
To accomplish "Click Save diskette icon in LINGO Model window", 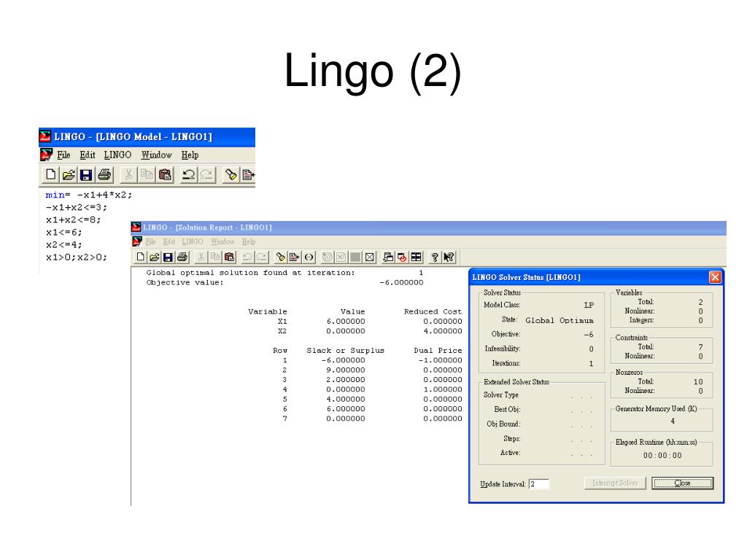I will [86, 175].
